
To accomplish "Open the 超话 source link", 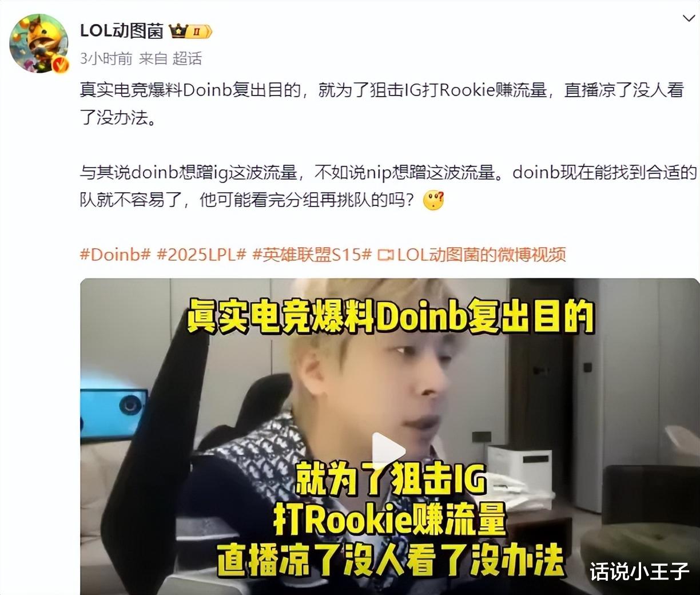I will click(187, 58).
